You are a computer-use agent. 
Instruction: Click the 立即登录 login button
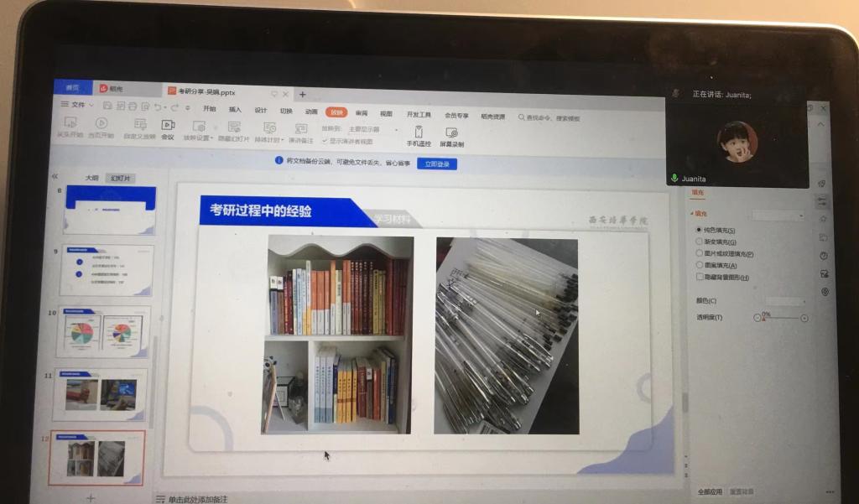click(x=436, y=164)
